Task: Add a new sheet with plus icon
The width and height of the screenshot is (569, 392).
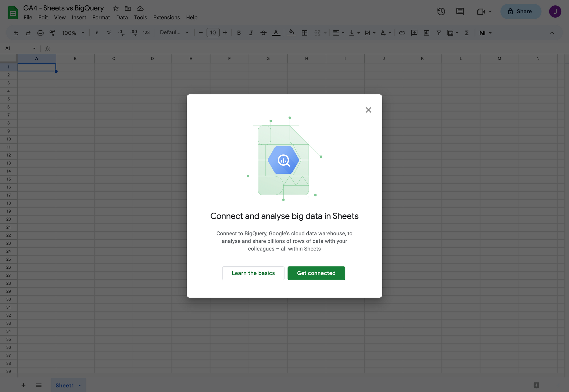Action: [x=24, y=385]
